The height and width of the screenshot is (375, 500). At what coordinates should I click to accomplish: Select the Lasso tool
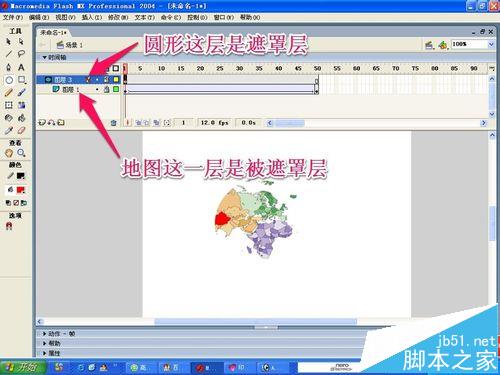pyautogui.click(x=21, y=54)
